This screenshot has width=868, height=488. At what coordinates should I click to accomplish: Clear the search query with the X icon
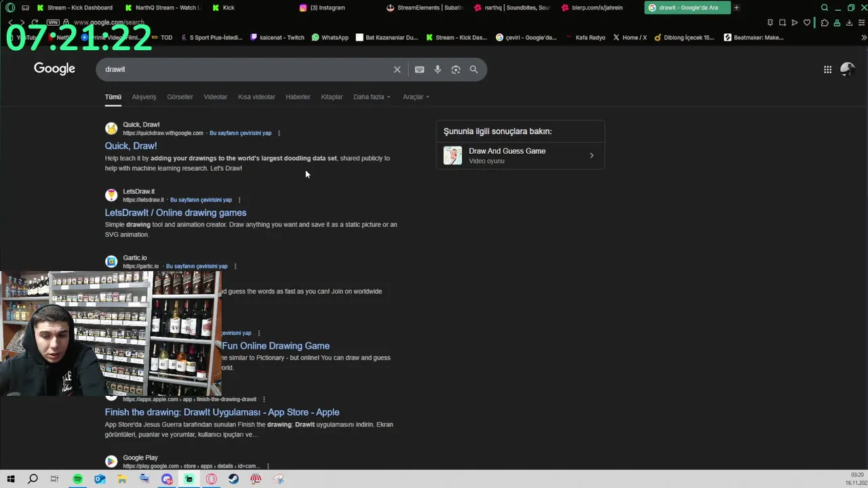397,69
